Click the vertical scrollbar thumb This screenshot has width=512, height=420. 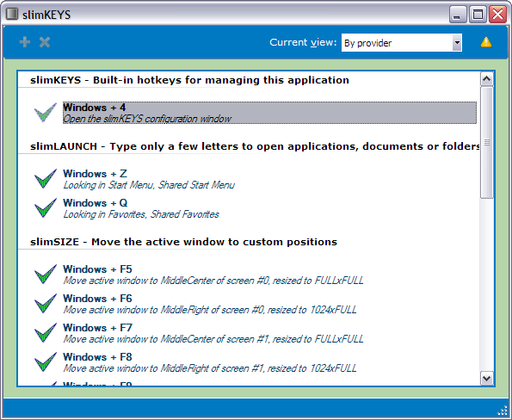487,142
